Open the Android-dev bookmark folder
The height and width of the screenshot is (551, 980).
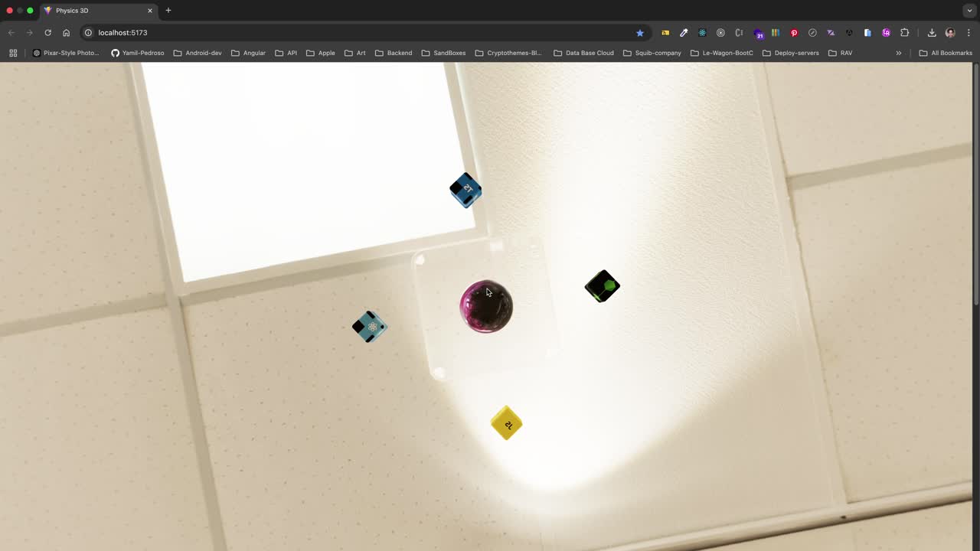pyautogui.click(x=198, y=53)
